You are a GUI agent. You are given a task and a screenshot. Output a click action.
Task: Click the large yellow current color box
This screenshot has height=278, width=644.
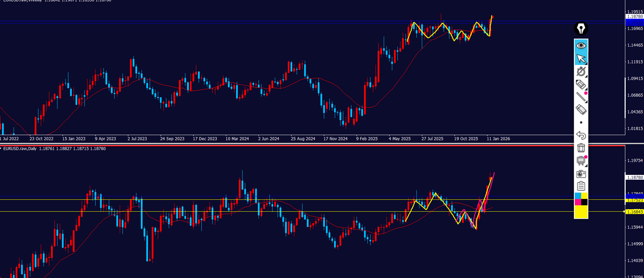tap(581, 212)
